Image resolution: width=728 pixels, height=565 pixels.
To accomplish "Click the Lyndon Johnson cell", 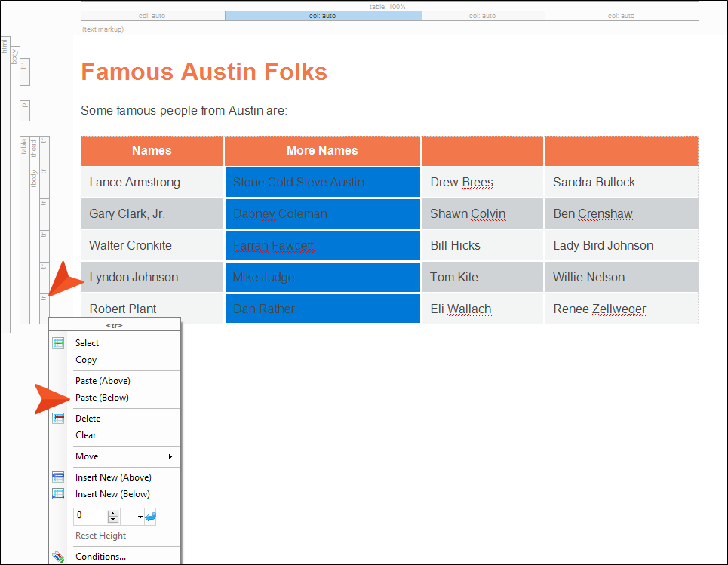I will coord(152,277).
